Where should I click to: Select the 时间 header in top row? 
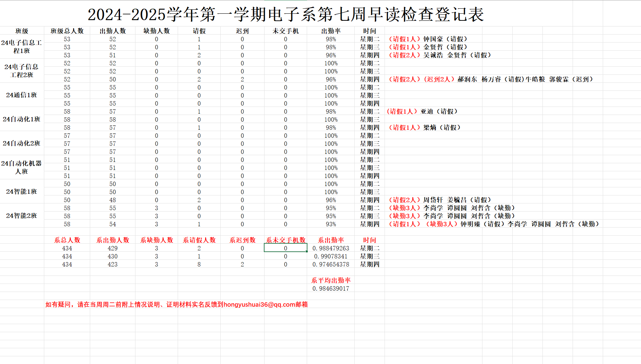click(370, 31)
